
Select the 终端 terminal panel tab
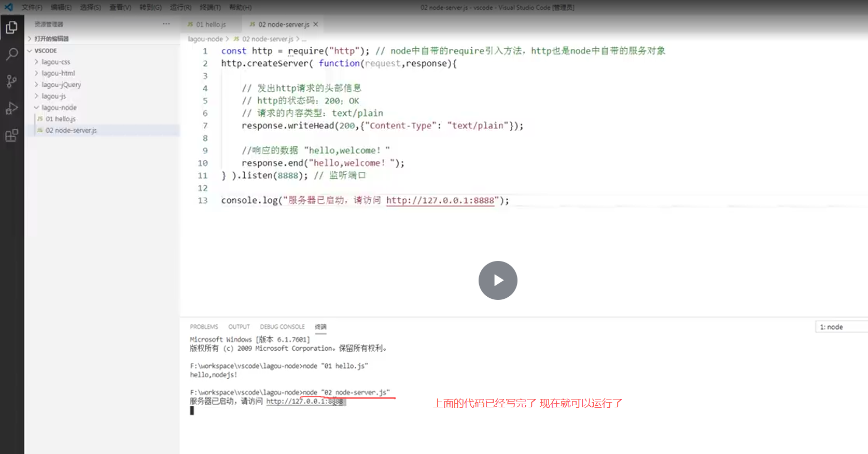pos(320,327)
